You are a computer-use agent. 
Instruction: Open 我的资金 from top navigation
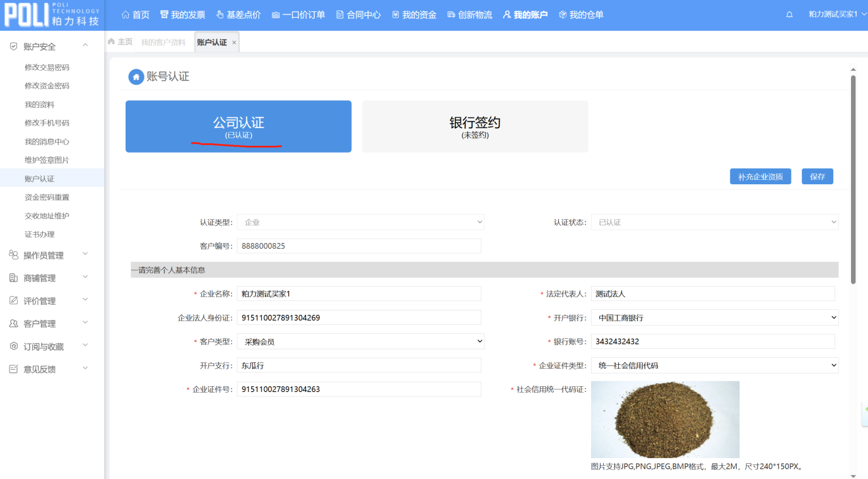coord(414,15)
